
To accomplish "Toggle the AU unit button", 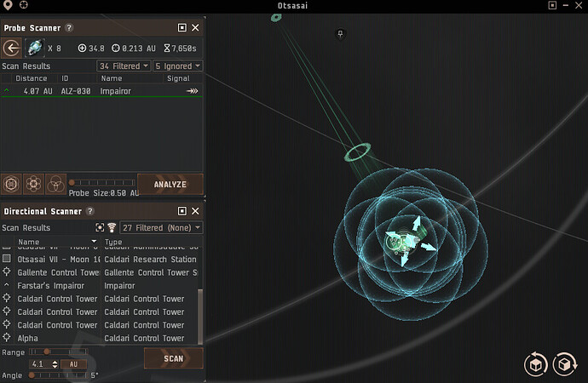I will [x=73, y=364].
